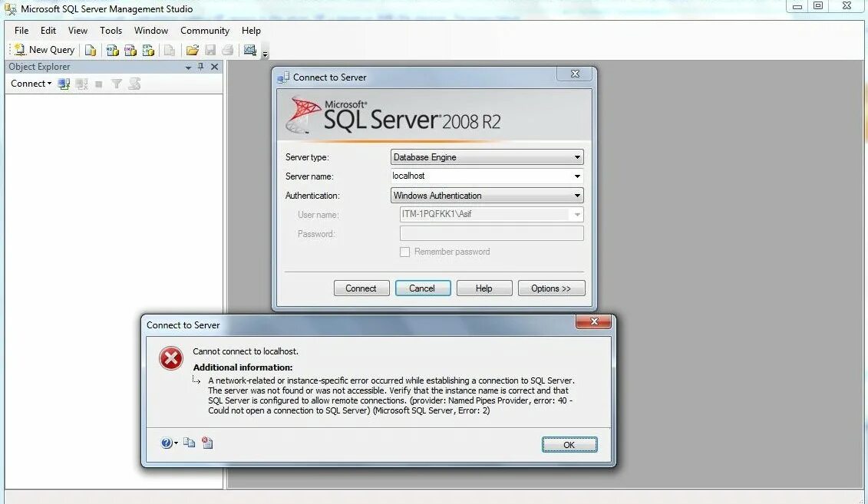Open the File menu
The width and height of the screenshot is (868, 504).
(x=21, y=31)
